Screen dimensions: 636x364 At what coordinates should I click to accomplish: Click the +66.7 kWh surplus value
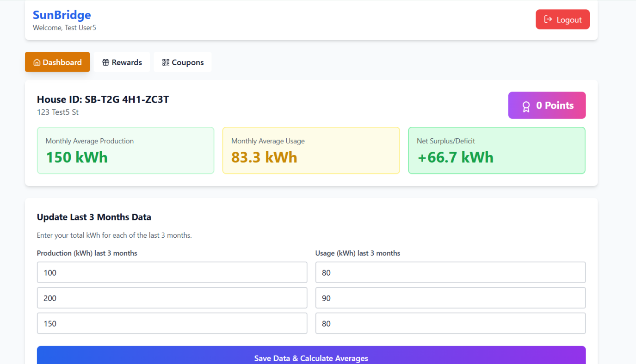455,157
